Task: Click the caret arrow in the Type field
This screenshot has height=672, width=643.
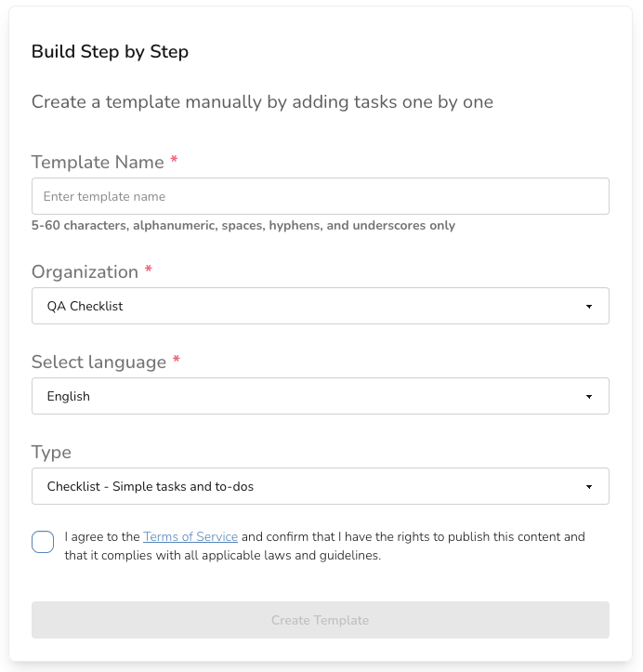Action: point(589,487)
